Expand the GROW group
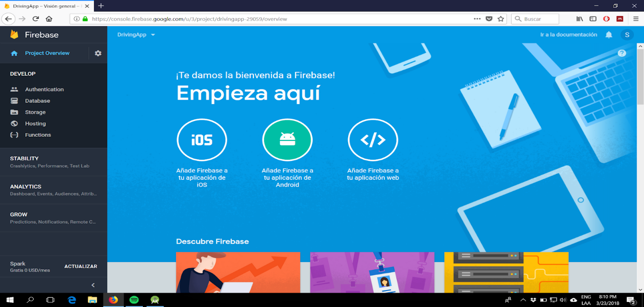 pos(53,218)
